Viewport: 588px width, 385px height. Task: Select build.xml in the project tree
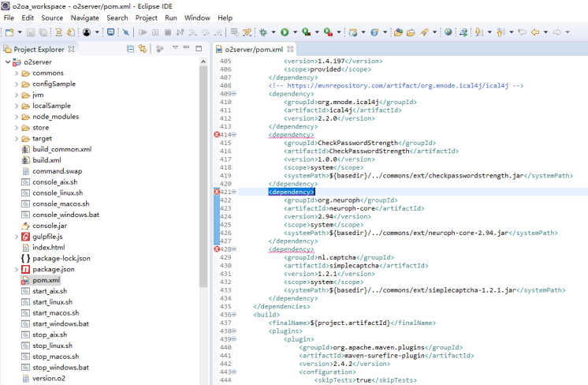pos(46,160)
